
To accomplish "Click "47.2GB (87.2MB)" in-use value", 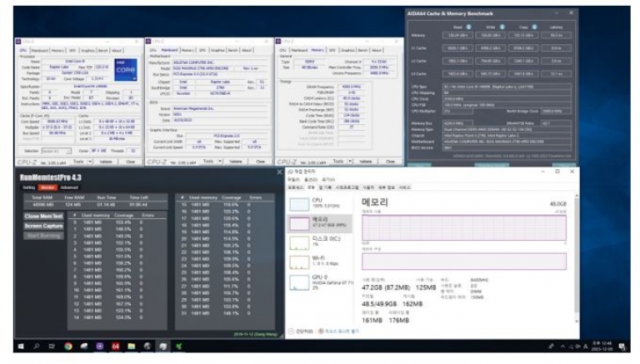I will (386, 287).
